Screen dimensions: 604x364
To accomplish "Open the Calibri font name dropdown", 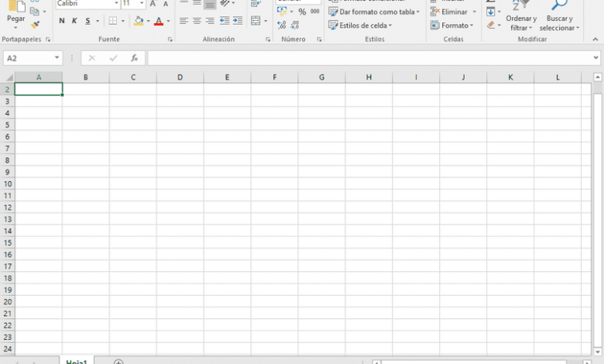I will click(116, 3).
